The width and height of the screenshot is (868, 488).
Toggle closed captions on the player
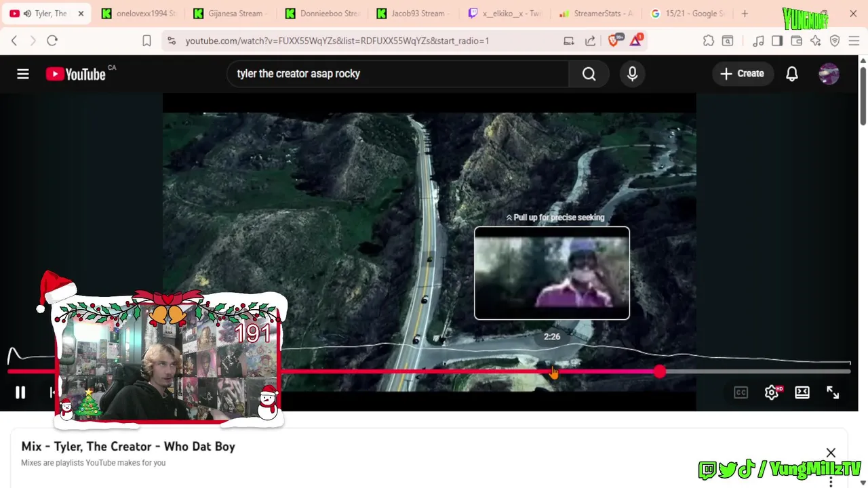tap(741, 392)
